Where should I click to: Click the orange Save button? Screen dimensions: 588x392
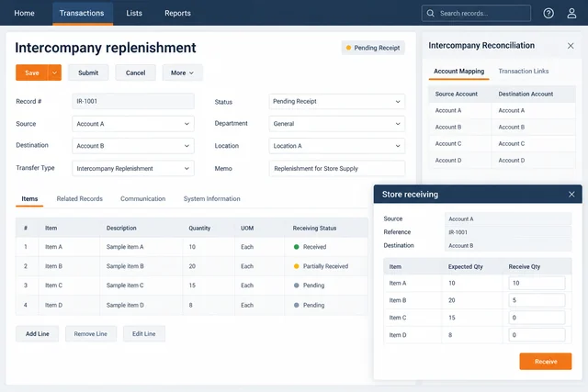click(x=32, y=73)
